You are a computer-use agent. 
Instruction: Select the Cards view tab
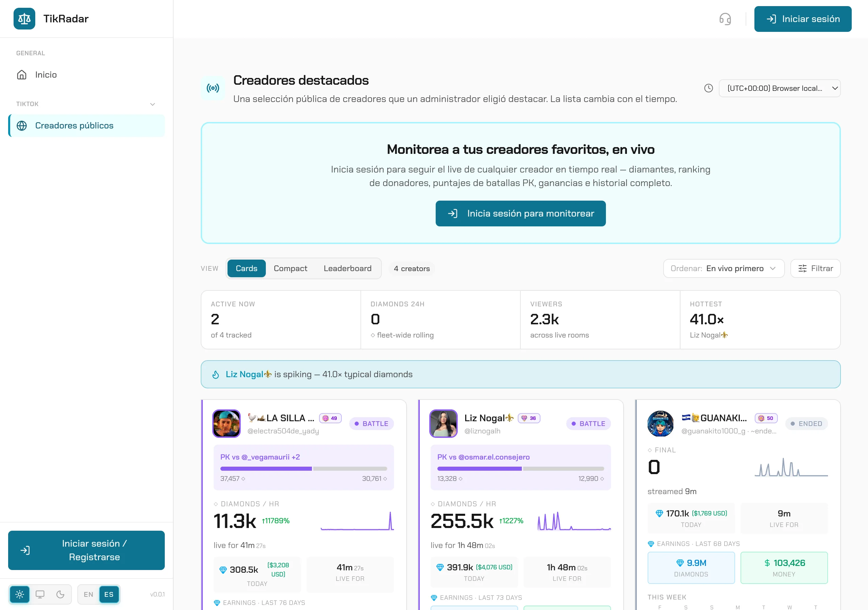tap(246, 268)
